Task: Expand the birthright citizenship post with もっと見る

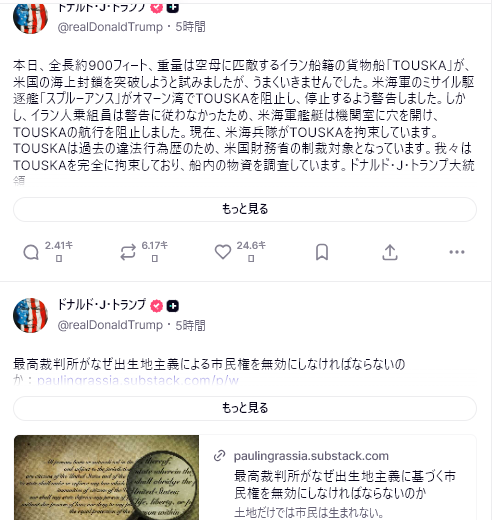Action: coord(245,408)
